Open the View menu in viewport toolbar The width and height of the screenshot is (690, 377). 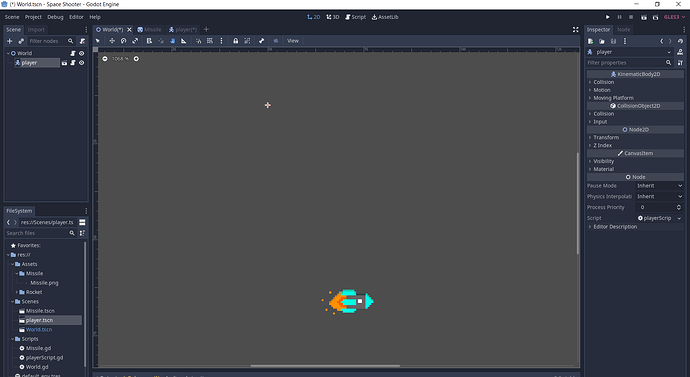coord(293,41)
